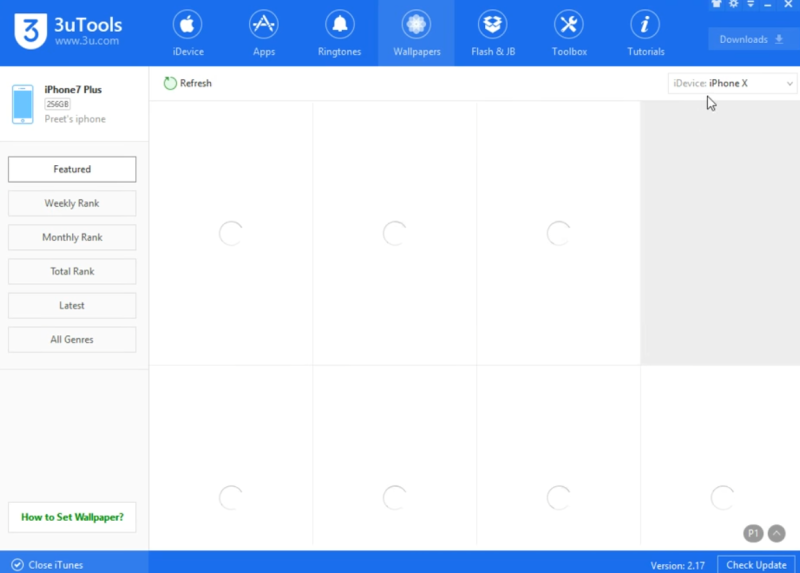Click the Refresh icon

(x=170, y=83)
